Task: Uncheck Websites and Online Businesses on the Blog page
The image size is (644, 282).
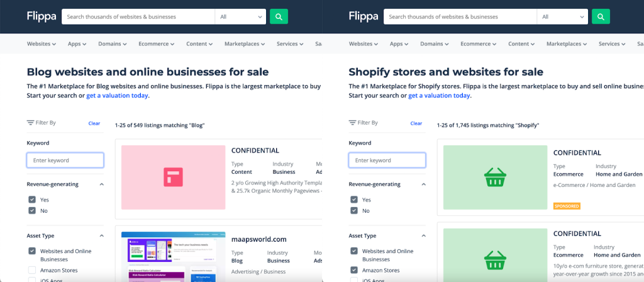Action: pyautogui.click(x=32, y=251)
